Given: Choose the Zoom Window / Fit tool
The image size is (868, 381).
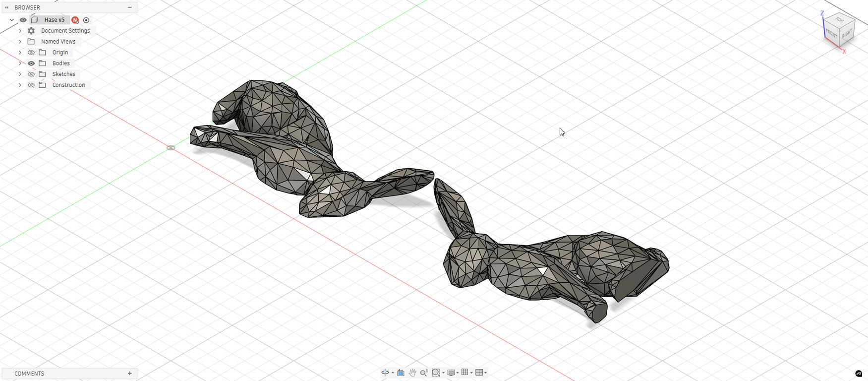Looking at the screenshot, I should [x=436, y=373].
